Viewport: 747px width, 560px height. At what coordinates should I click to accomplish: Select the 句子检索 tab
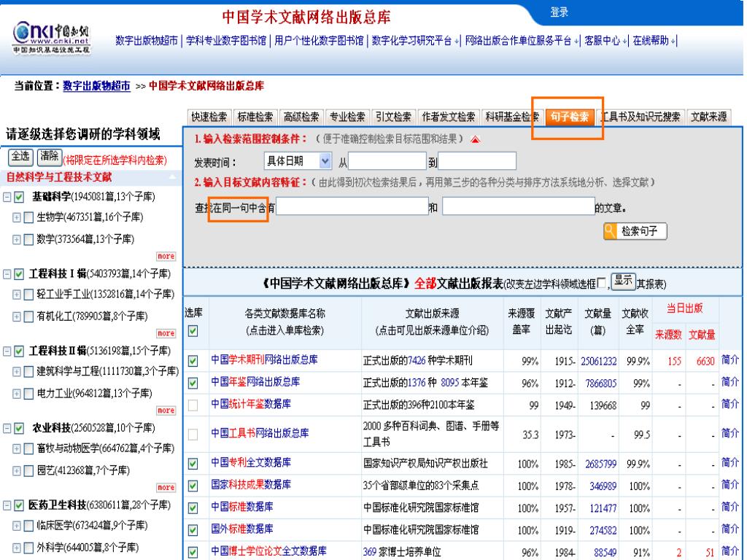tap(570, 117)
